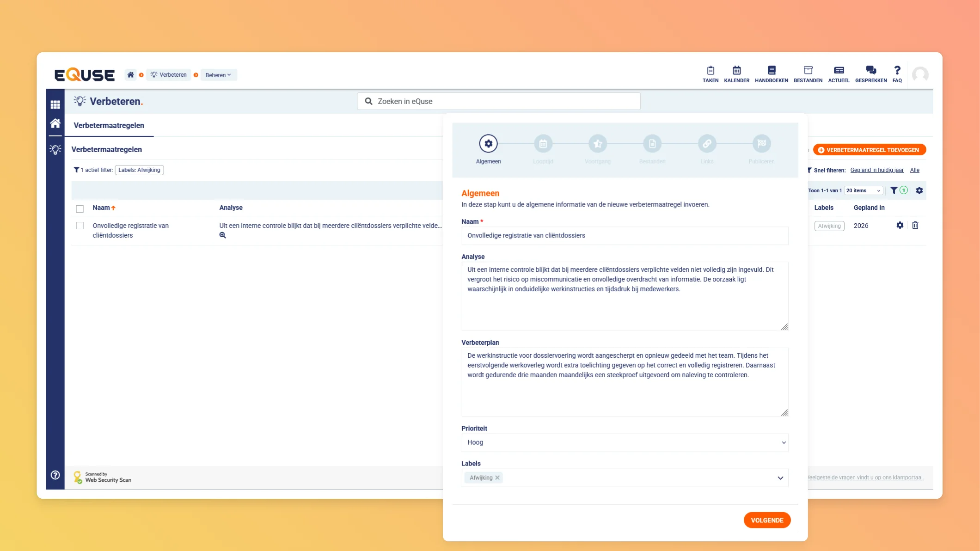Click the Zoeken in eQuse search field
This screenshot has width=980, height=551.
498,101
